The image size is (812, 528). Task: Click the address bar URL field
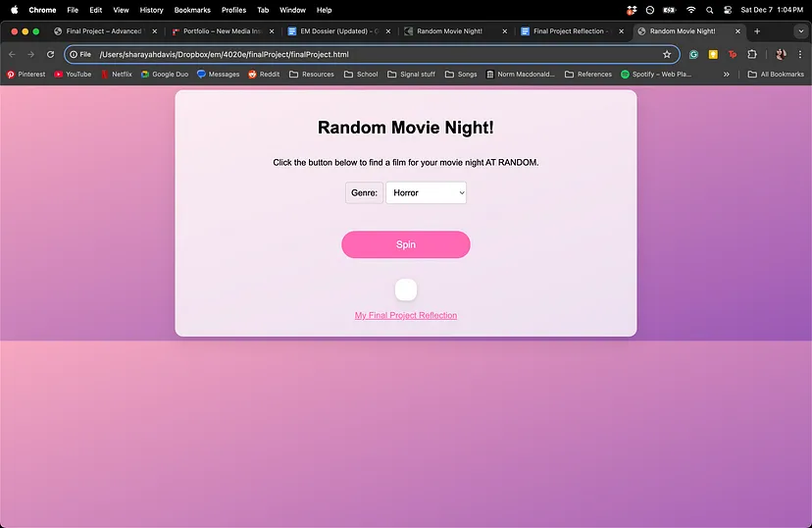(373, 55)
